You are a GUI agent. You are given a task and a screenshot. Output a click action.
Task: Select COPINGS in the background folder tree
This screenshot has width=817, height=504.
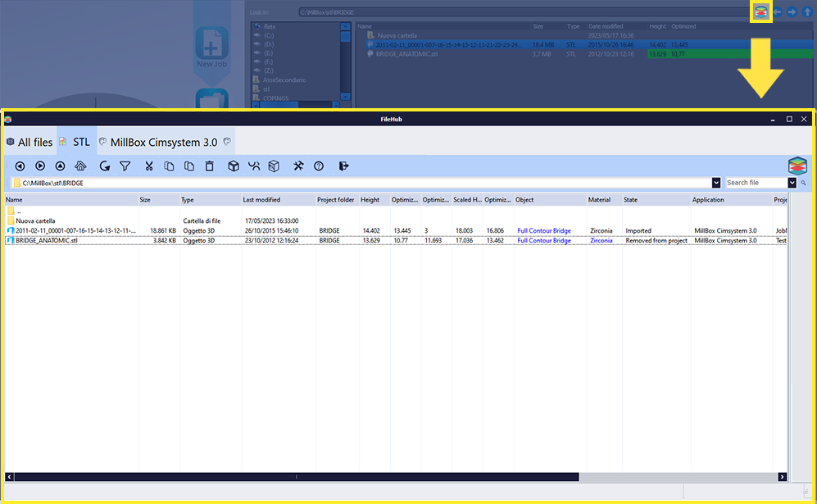click(x=275, y=98)
